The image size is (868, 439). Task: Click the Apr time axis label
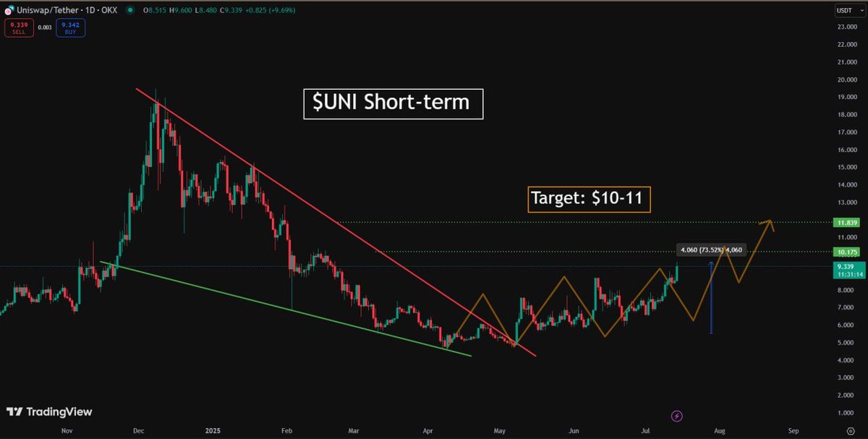[x=428, y=430]
